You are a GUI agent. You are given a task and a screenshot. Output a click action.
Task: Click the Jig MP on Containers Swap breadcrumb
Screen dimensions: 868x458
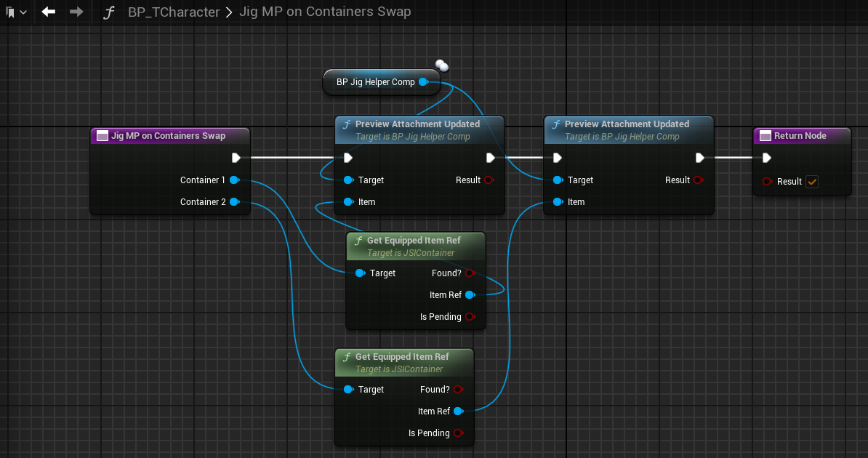325,12
